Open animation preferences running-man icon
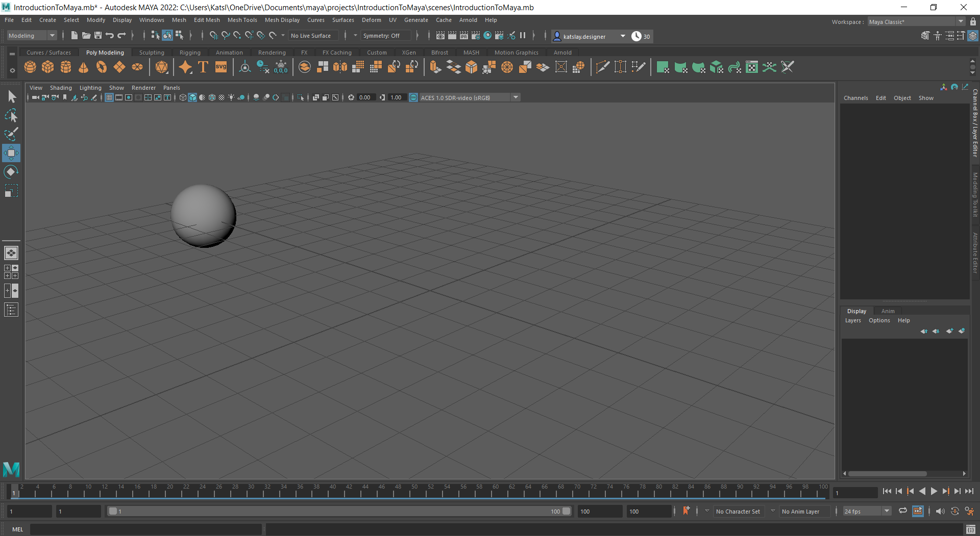 969,511
